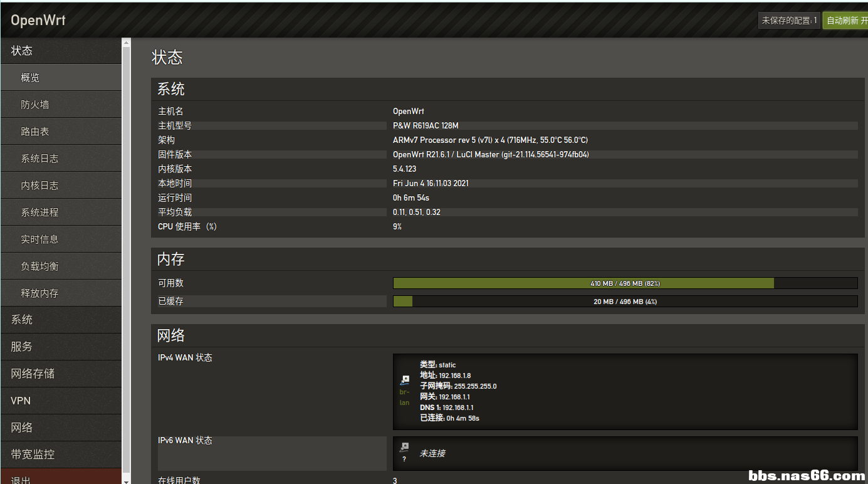Viewport: 868px width, 484px height.
Task: Open the unsaved changes (未保存的配置) indicator
Action: coord(788,21)
